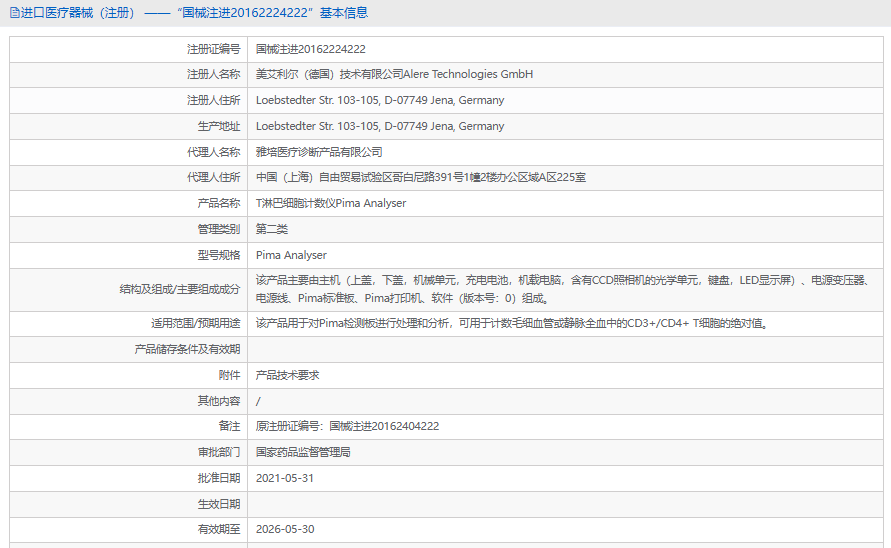Screen dimensions: 891x548
Task: Select the intended use description about CD3+/CD4+
Action: click(513, 323)
